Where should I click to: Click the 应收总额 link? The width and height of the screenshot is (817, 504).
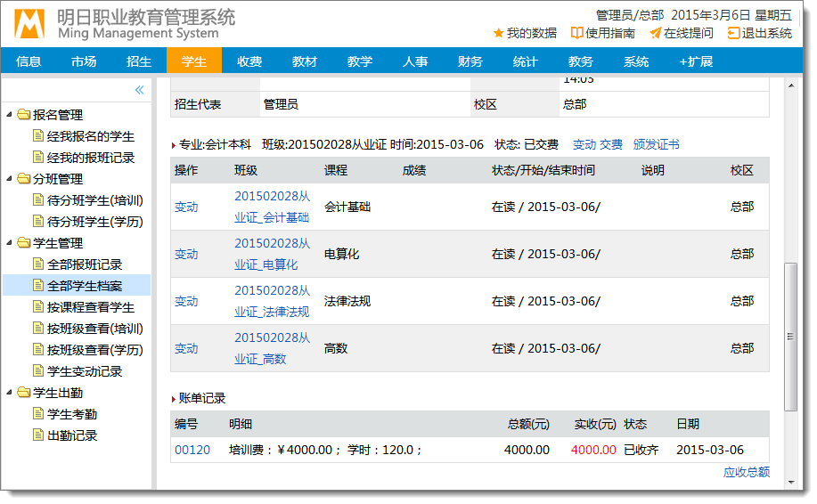coord(746,472)
